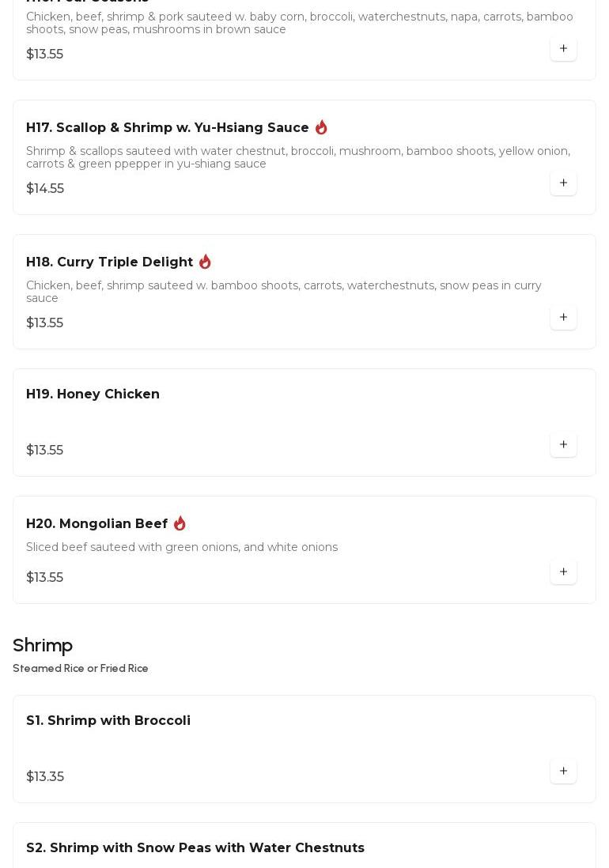This screenshot has height=868, width=609.
Task: Add Curry Triple Delight to cart
Action: pos(563,318)
